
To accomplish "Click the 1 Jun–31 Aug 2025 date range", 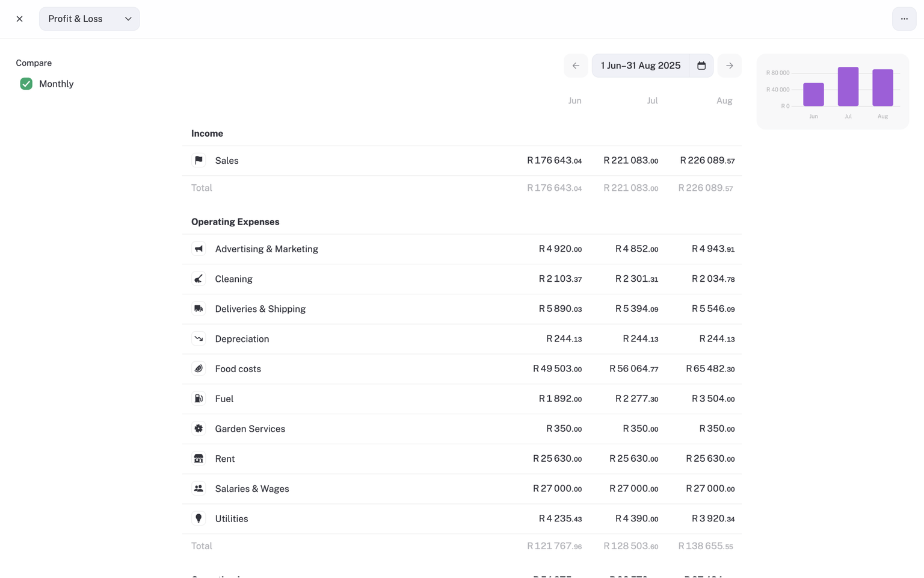I will [x=640, y=66].
